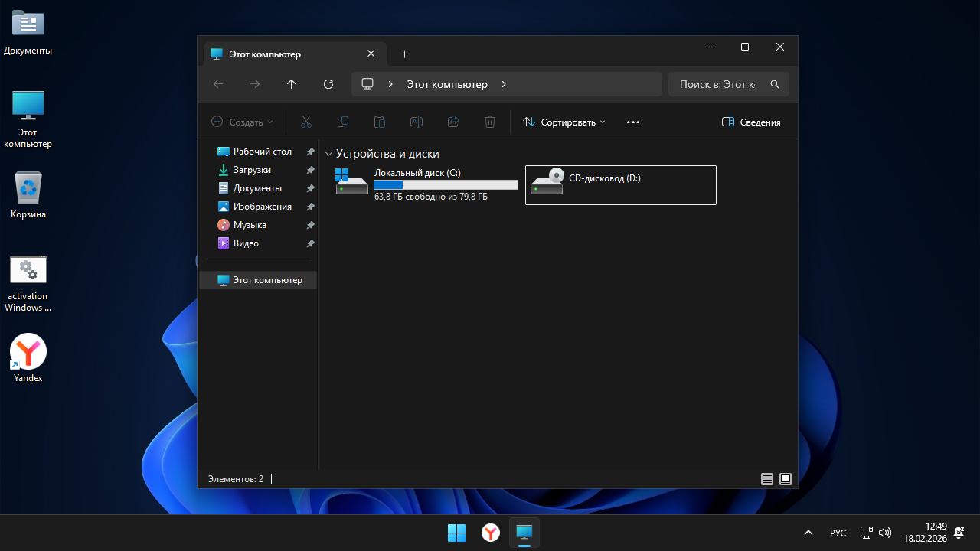Open the See more three-dots menu

click(x=632, y=122)
